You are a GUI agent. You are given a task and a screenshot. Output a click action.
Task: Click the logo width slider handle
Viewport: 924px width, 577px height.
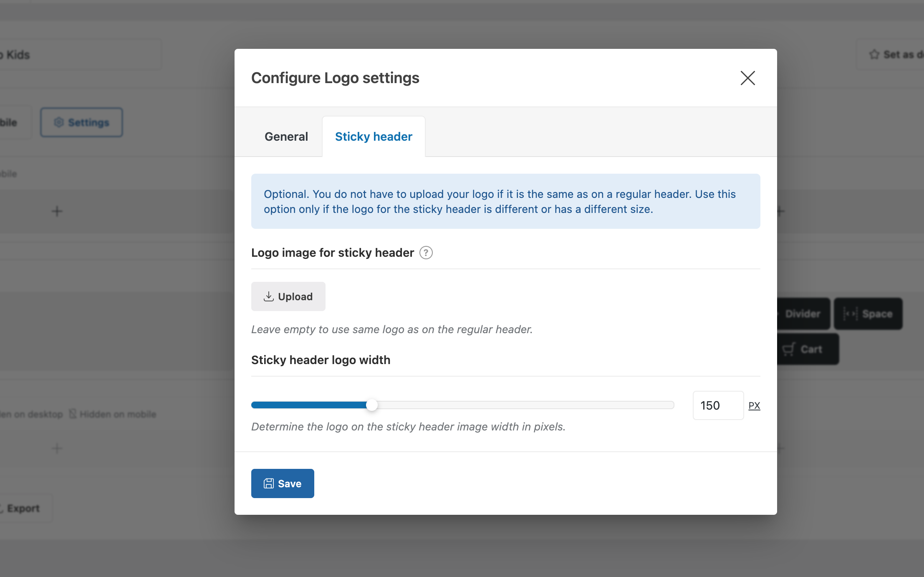(x=371, y=405)
